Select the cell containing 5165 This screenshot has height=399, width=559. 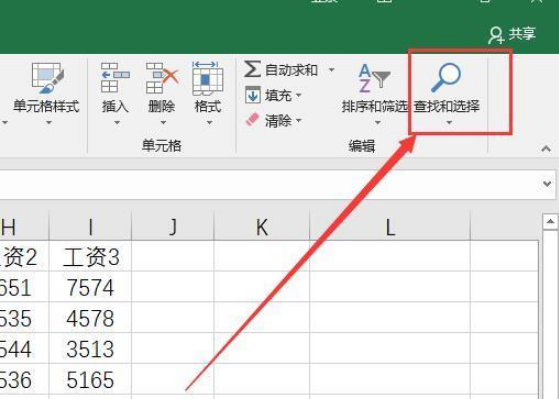pos(90,379)
